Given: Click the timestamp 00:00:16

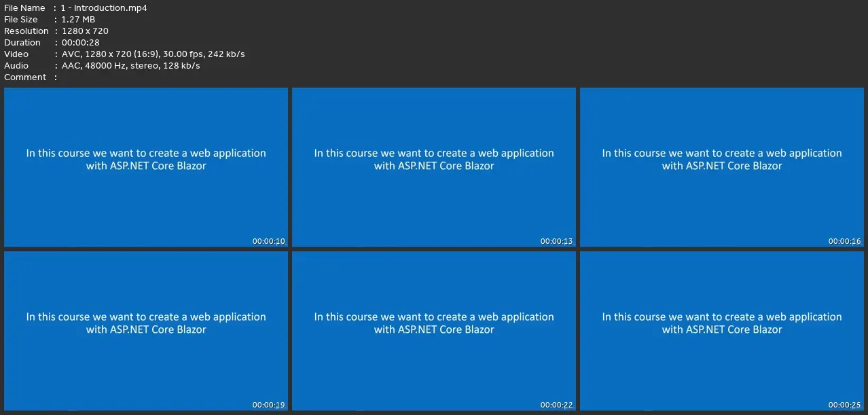Looking at the screenshot, I should click(x=845, y=242).
